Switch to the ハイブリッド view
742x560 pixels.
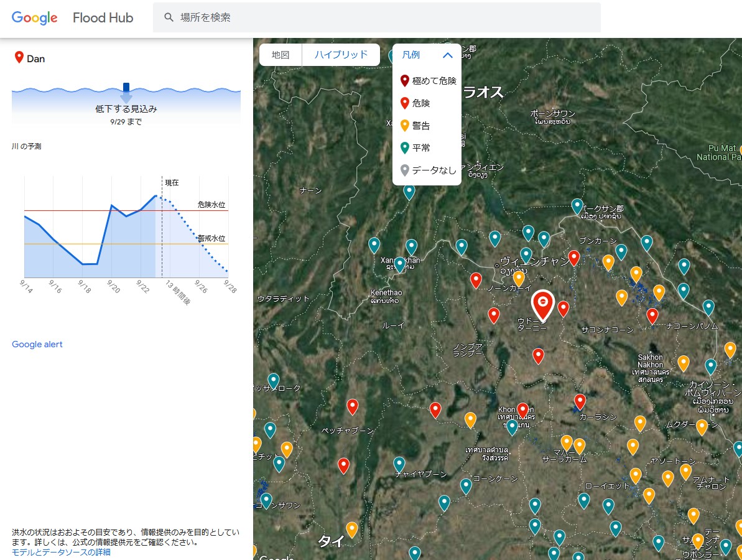[341, 55]
